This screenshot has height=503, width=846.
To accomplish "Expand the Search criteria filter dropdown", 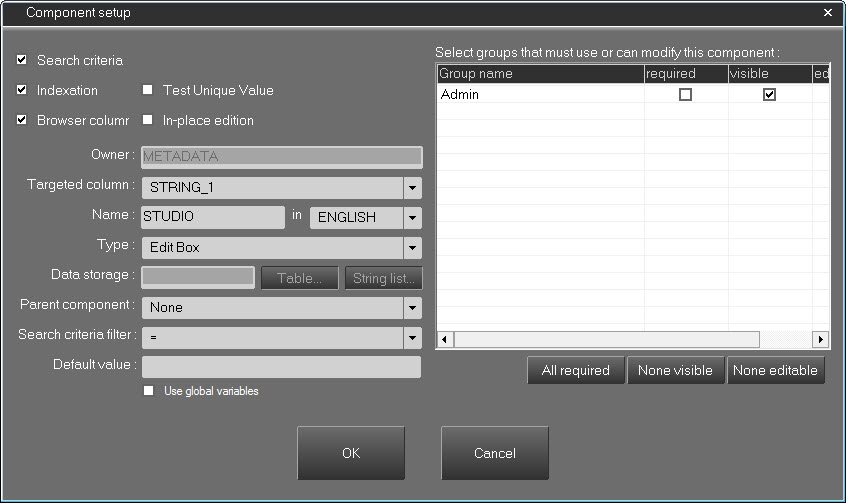I will (412, 338).
